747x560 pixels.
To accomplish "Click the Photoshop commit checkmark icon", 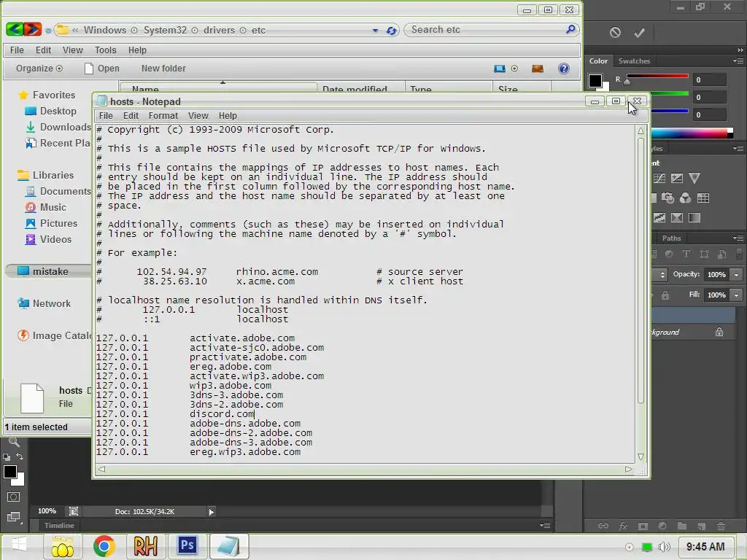I will point(639,32).
